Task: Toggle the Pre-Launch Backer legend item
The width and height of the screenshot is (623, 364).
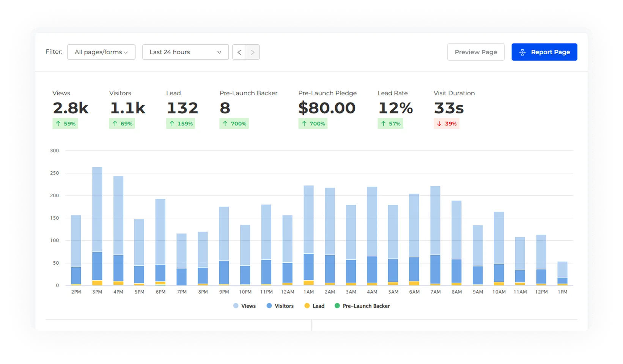Action: point(362,306)
